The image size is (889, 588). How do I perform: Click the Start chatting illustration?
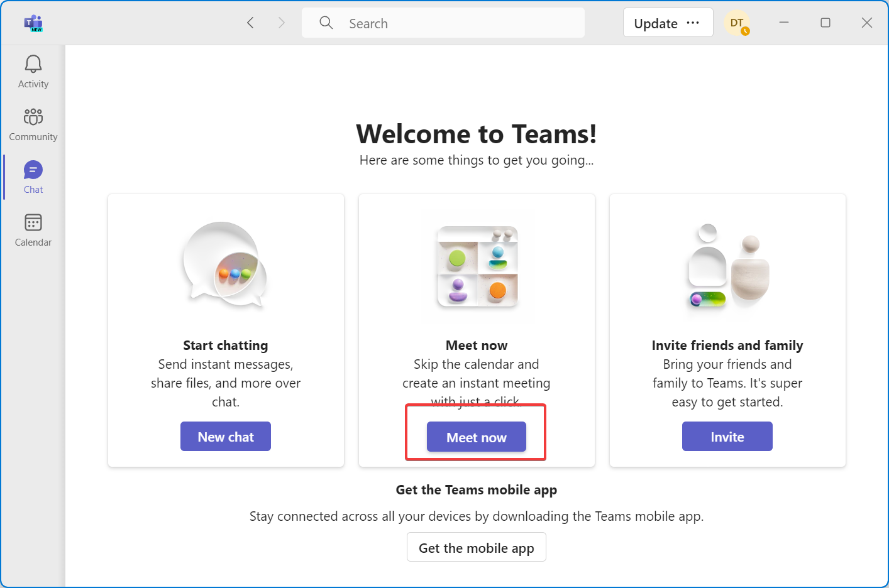click(x=226, y=265)
